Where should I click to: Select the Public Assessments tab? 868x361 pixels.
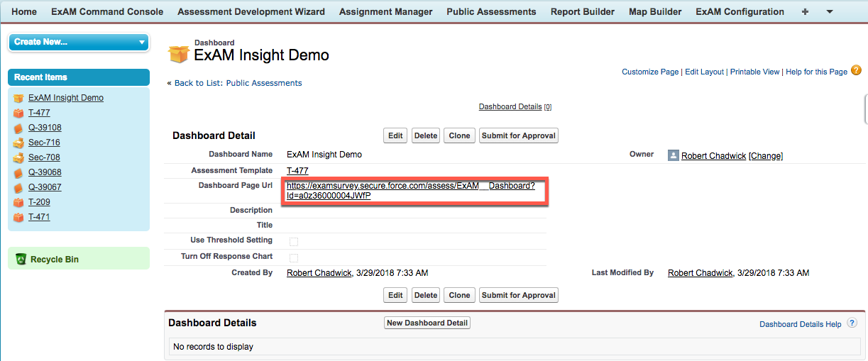491,12
